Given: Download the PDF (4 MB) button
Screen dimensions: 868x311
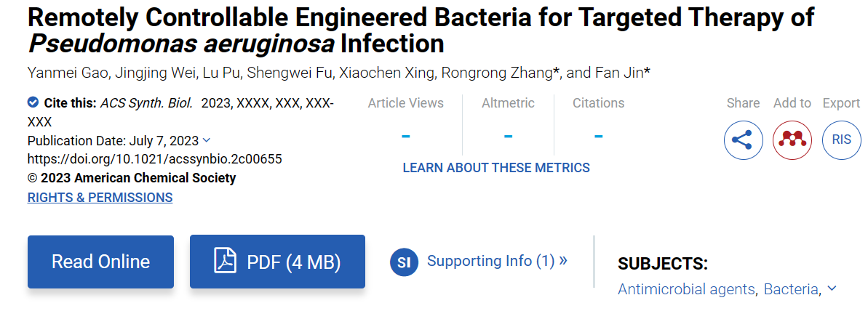Looking at the screenshot, I should 277,262.
